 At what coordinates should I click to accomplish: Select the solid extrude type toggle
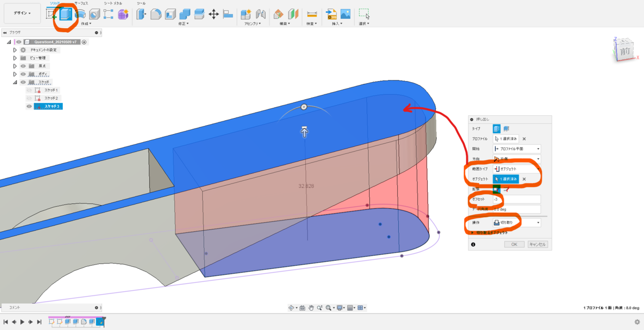point(496,128)
